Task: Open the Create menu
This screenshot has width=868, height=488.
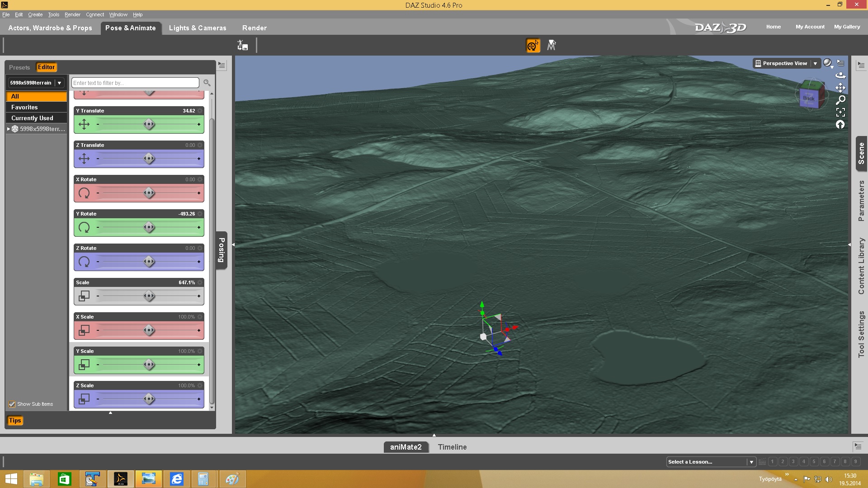Action: pyautogui.click(x=35, y=14)
